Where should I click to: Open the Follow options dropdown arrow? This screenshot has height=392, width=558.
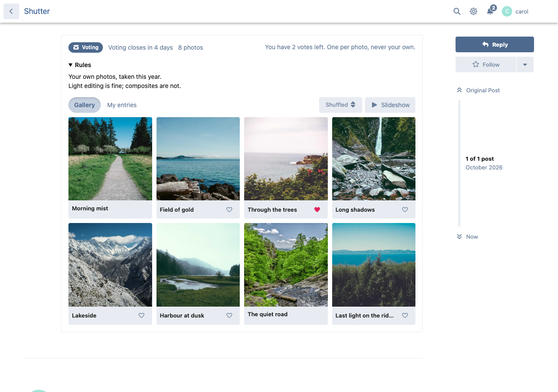pos(525,64)
